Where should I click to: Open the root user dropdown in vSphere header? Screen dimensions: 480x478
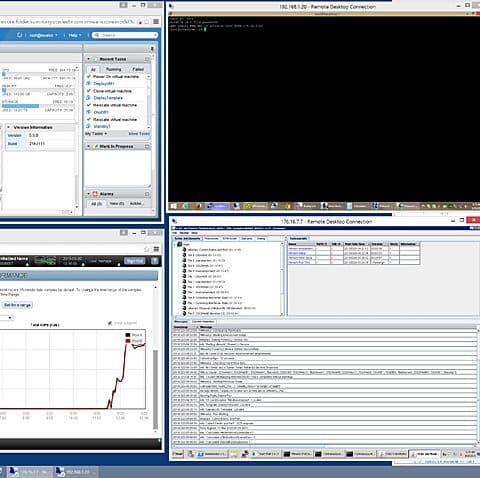click(x=43, y=35)
